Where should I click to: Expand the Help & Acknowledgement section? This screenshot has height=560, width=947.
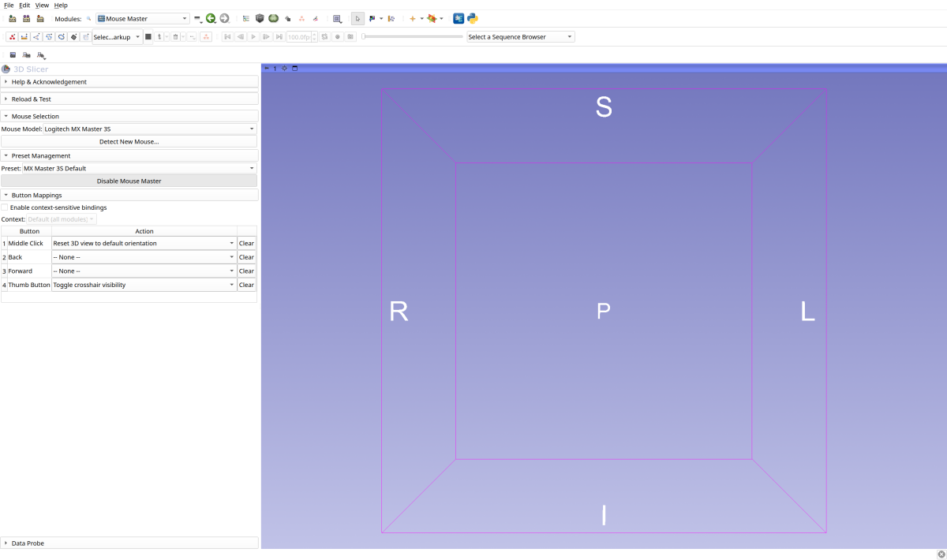point(49,82)
